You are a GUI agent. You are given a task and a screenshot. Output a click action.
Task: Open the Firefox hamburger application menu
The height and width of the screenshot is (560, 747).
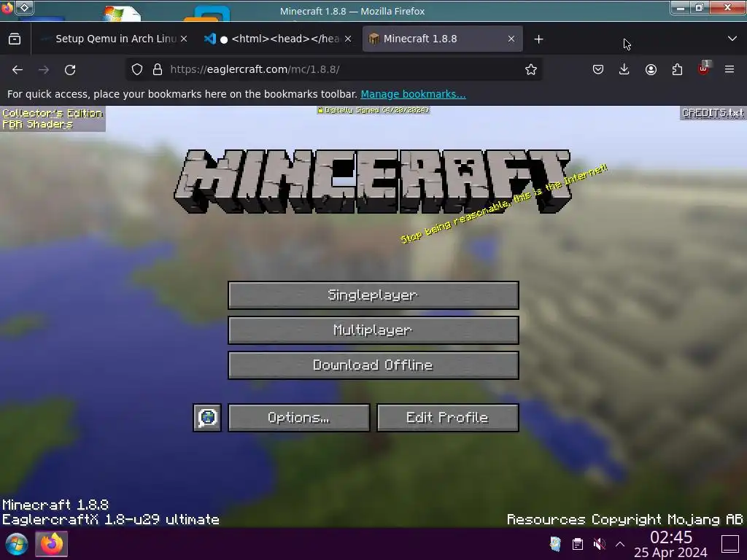tap(729, 69)
